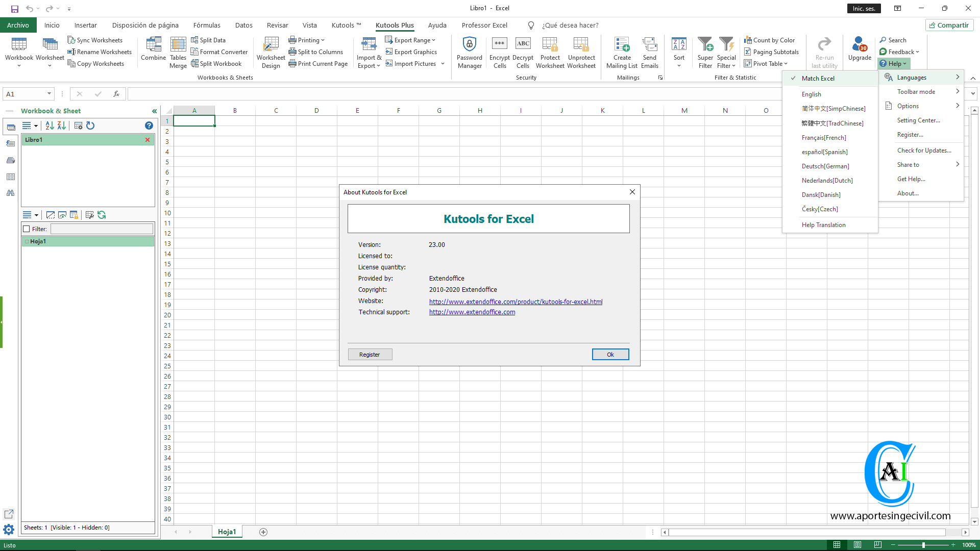Enable the Filter checkbox in navigation pane
The height and width of the screenshot is (551, 980).
point(27,229)
